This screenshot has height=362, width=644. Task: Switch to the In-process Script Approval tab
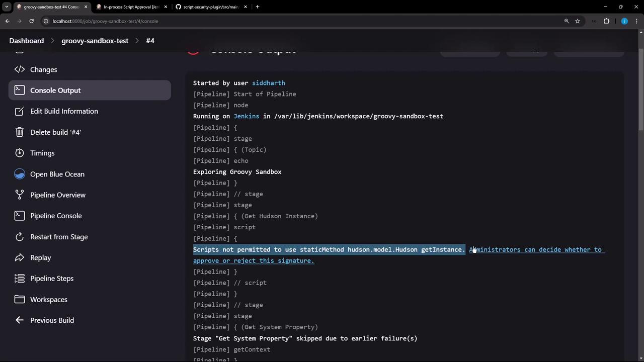click(x=131, y=7)
